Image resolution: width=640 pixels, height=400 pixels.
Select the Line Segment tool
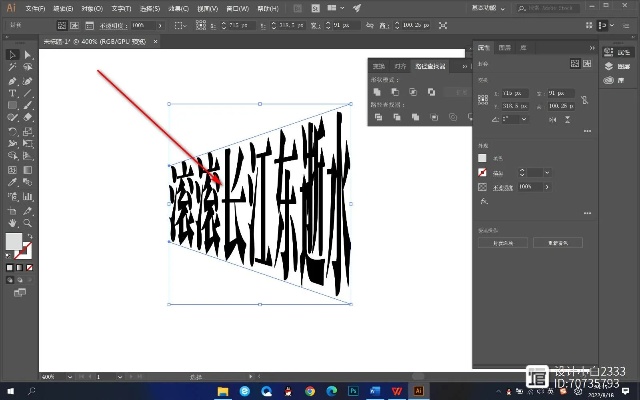[x=28, y=93]
